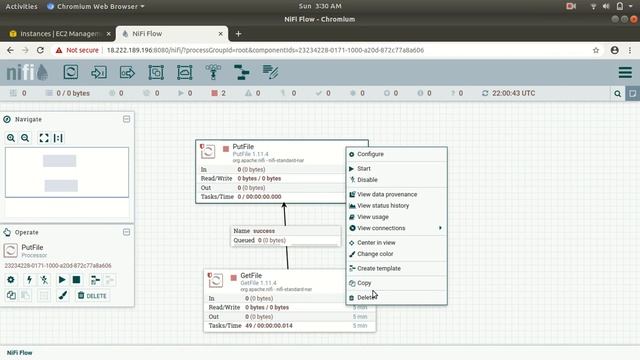
Task: Refresh the flow status timestamp
Action: (485, 93)
